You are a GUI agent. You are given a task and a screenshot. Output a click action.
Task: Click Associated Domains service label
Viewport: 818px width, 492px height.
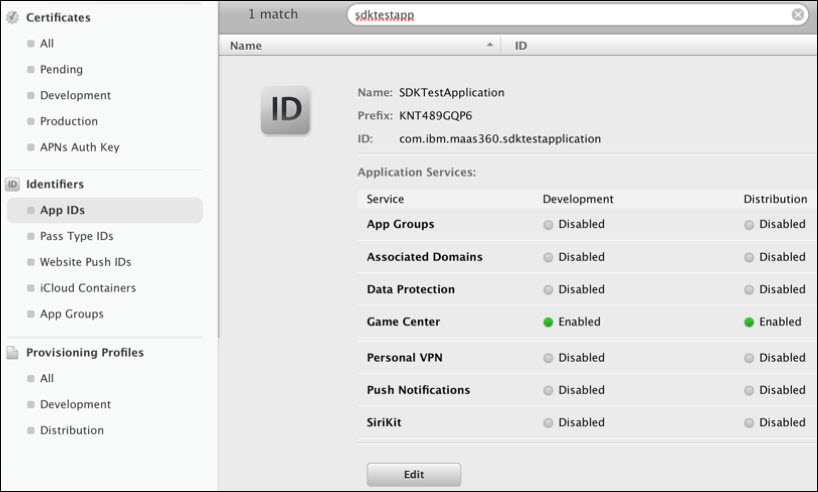pos(425,257)
